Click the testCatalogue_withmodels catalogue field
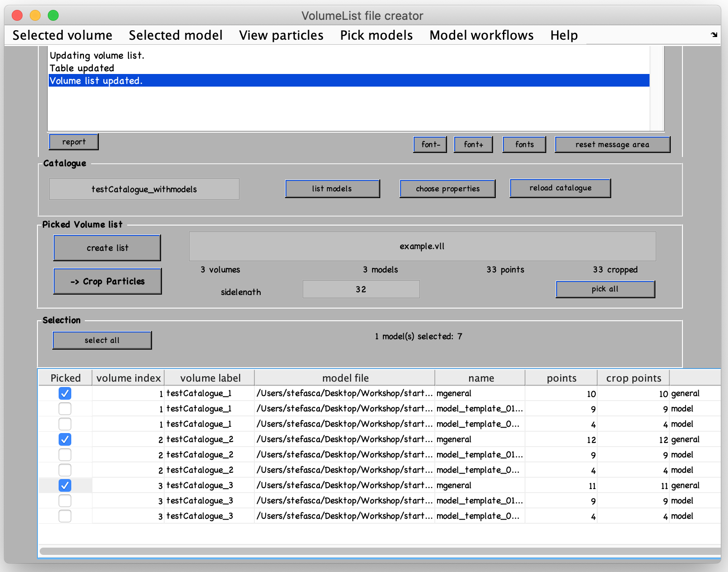 pyautogui.click(x=144, y=189)
